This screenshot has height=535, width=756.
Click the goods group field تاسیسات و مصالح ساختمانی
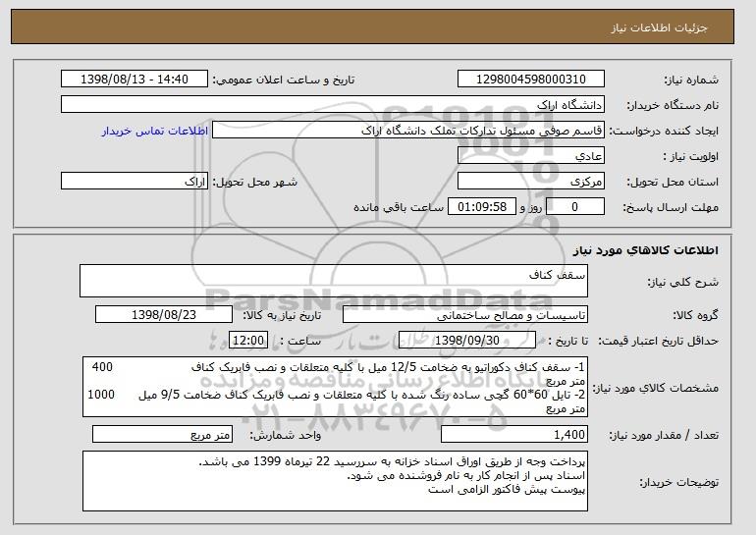click(465, 315)
